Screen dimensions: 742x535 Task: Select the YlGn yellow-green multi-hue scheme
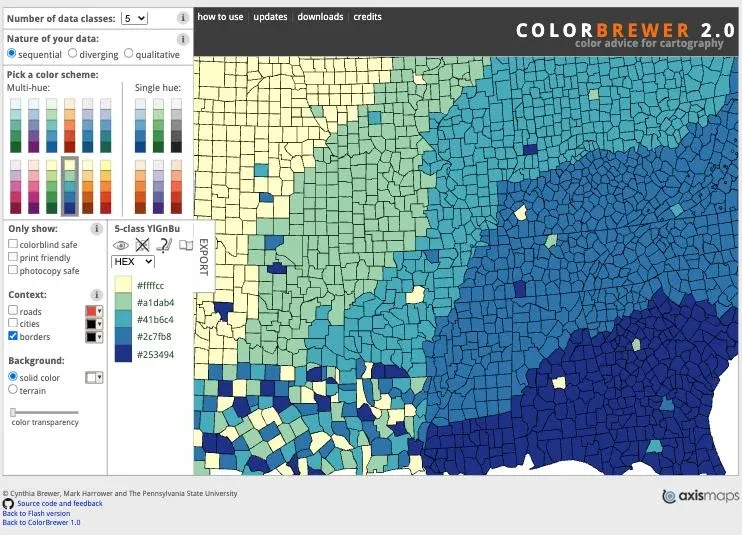point(52,187)
